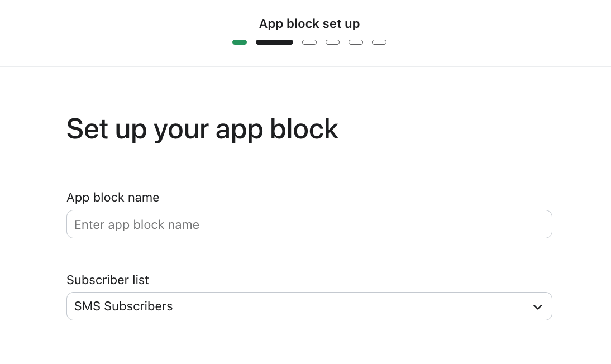Open the Subscriber list dropdown
This screenshot has height=364, width=611.
pyautogui.click(x=309, y=306)
